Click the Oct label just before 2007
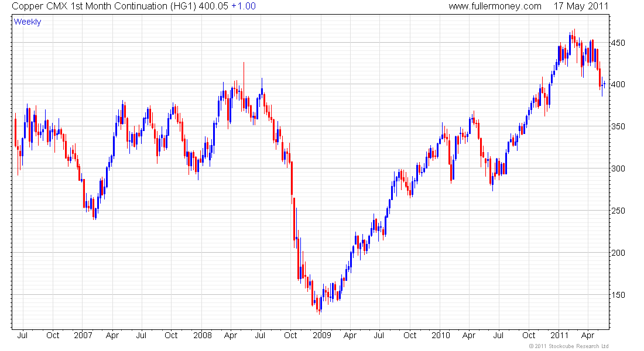Screen dimensions: 644x351 [x=53, y=335]
